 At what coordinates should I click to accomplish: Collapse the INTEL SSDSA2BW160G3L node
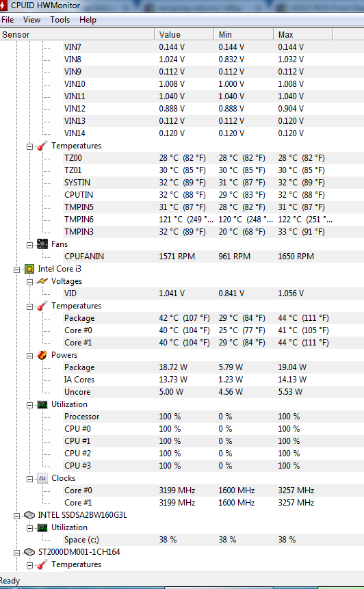click(16, 516)
